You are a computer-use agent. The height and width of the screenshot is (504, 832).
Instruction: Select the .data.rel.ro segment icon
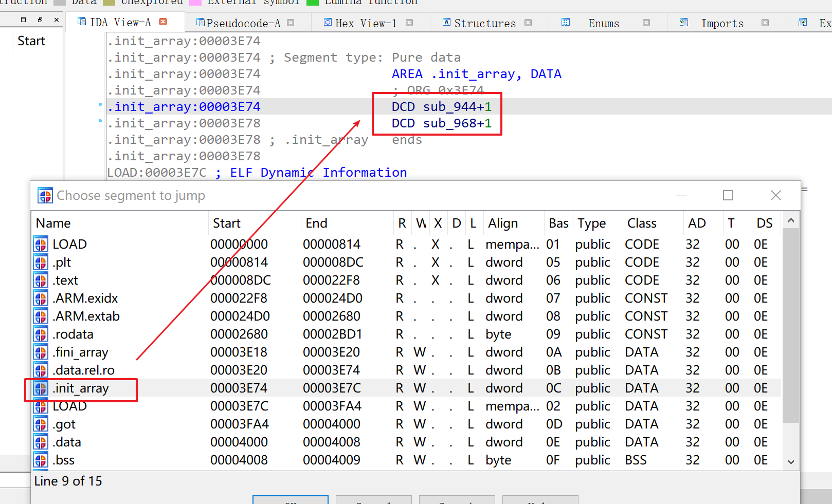pos(41,370)
